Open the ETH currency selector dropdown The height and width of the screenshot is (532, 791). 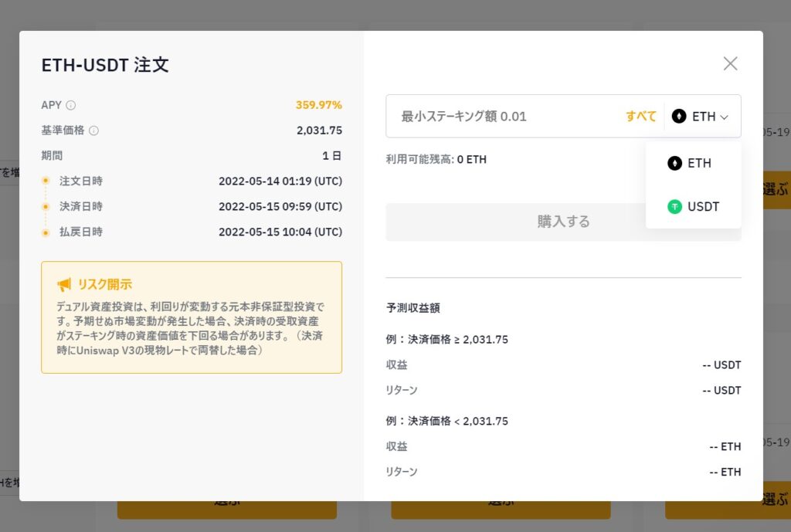[700, 117]
